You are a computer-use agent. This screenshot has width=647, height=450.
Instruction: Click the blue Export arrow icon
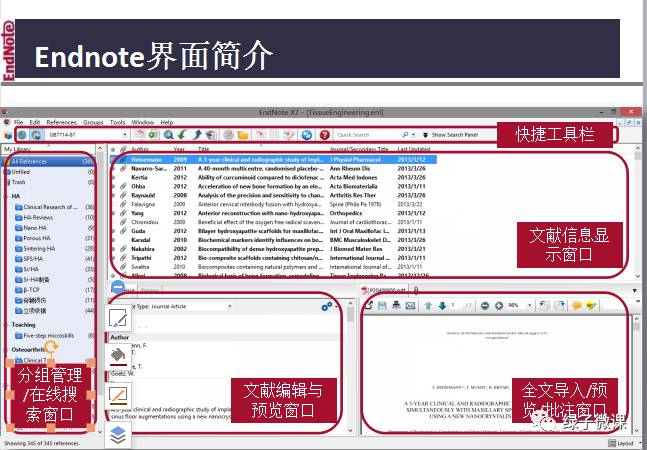pyautogui.click(x=197, y=134)
